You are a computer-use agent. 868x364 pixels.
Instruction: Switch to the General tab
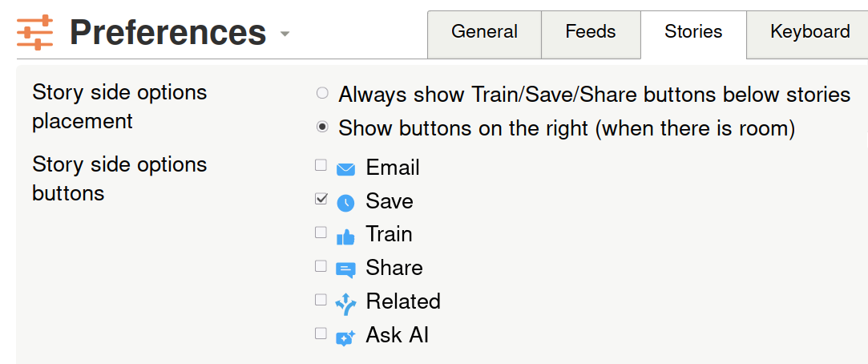click(x=484, y=32)
